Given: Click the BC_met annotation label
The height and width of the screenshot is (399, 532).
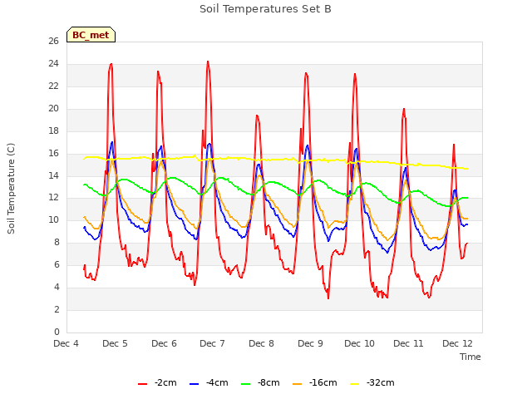Looking at the screenshot, I should coord(91,35).
